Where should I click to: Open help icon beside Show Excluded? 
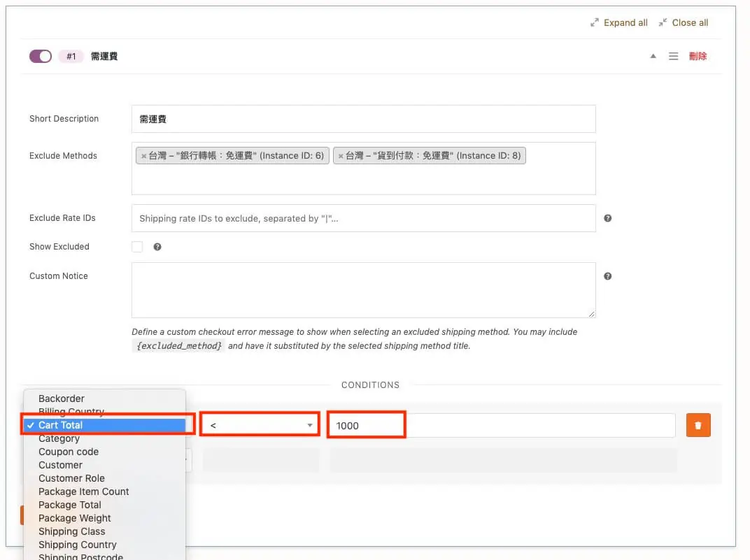[157, 247]
